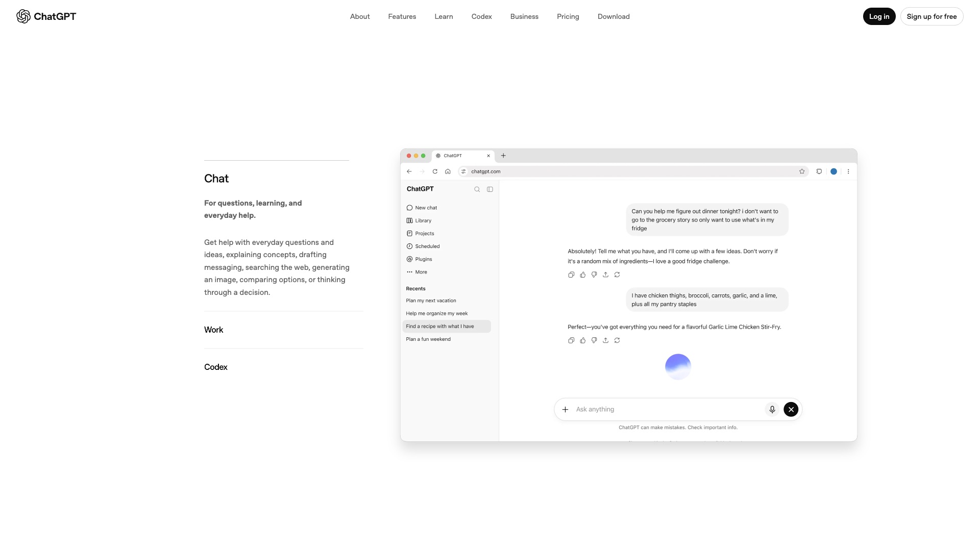Thumbs up the Garlic Lime Chicken reply
Viewport: 980px width, 551px height.
click(x=583, y=340)
